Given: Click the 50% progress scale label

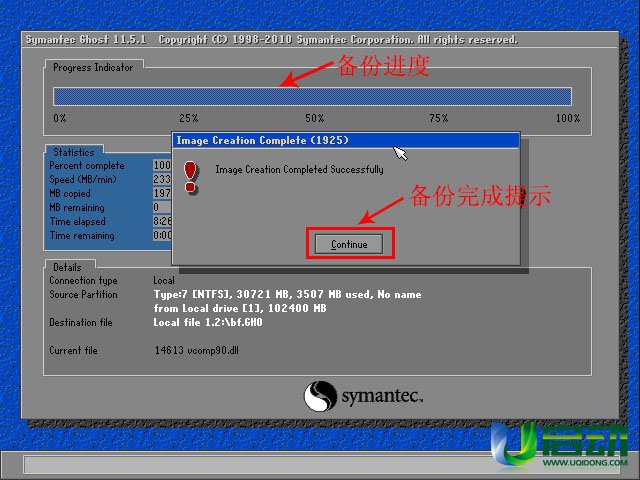Looking at the screenshot, I should (315, 118).
